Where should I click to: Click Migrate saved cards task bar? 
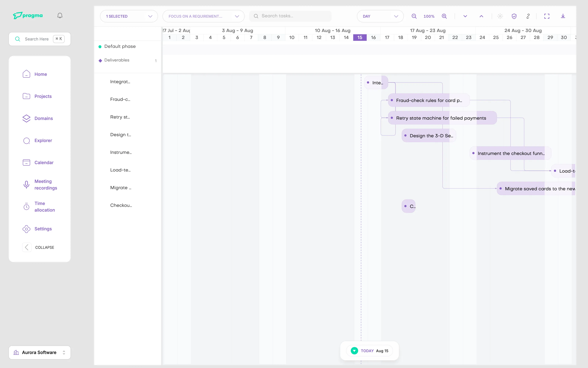[536, 188]
